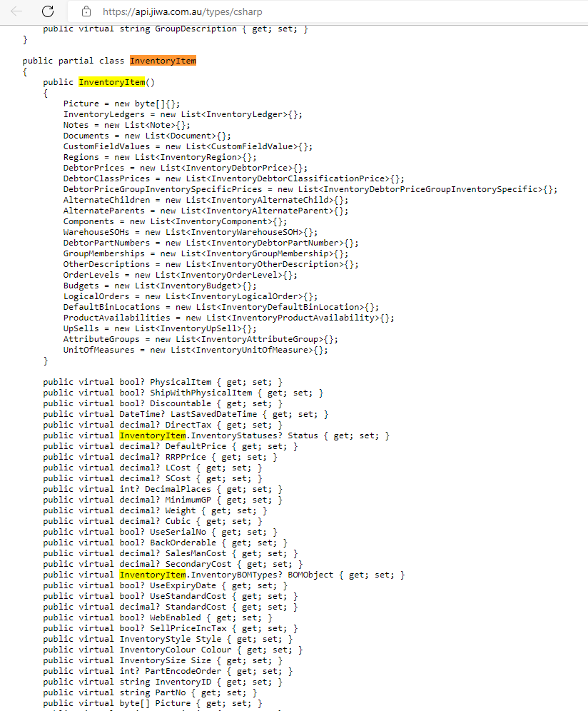588x711 pixels.
Task: Click the byte[] Picture property line
Action: [x=152, y=703]
